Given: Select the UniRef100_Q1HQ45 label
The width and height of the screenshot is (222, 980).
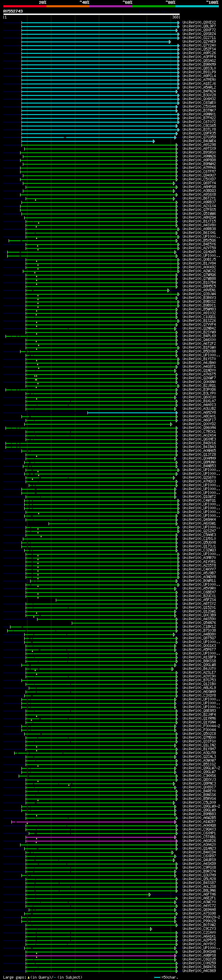Looking at the screenshot, I should pyautogui.click(x=199, y=252).
